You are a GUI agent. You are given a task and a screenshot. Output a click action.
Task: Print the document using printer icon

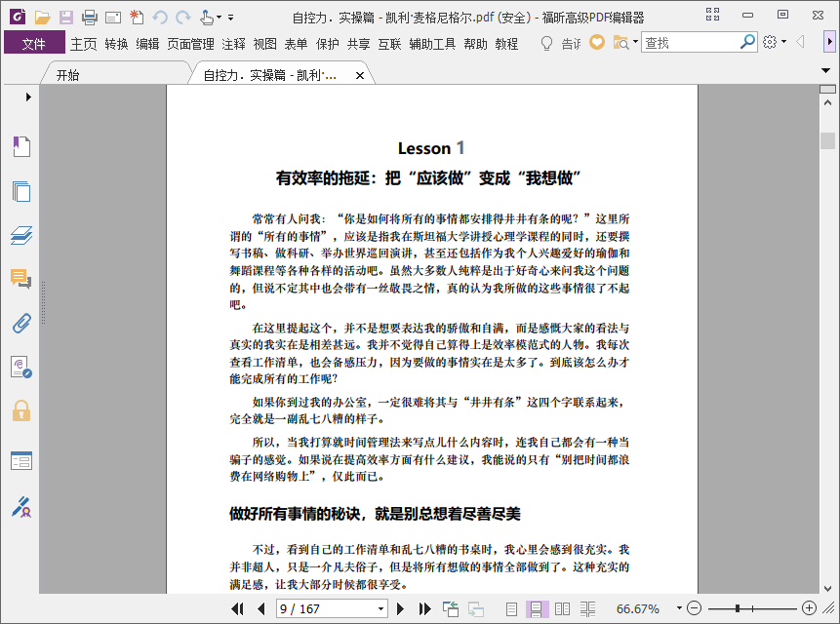tap(90, 18)
